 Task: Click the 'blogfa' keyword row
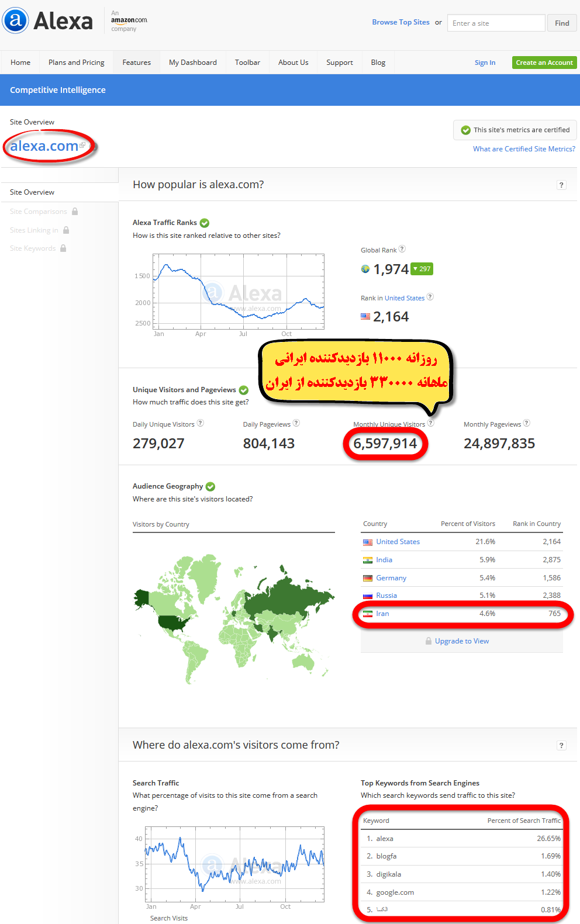click(462, 856)
